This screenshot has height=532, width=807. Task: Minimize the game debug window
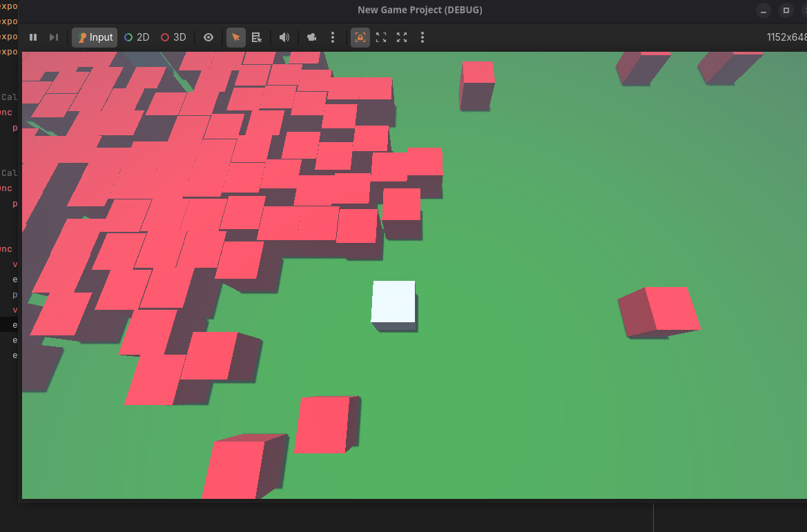coord(764,10)
